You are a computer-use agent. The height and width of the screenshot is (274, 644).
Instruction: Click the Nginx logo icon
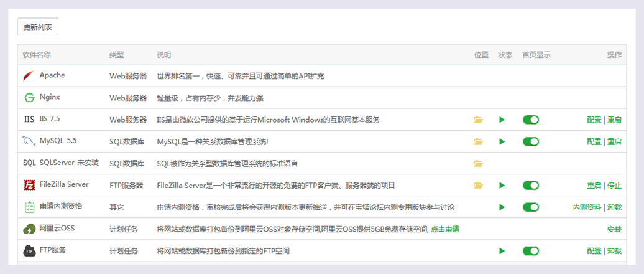(29, 98)
